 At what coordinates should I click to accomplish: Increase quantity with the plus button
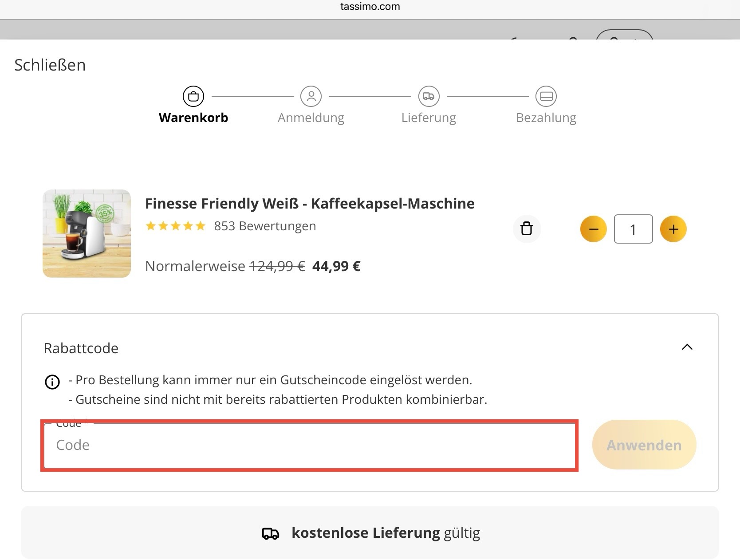[x=673, y=229]
